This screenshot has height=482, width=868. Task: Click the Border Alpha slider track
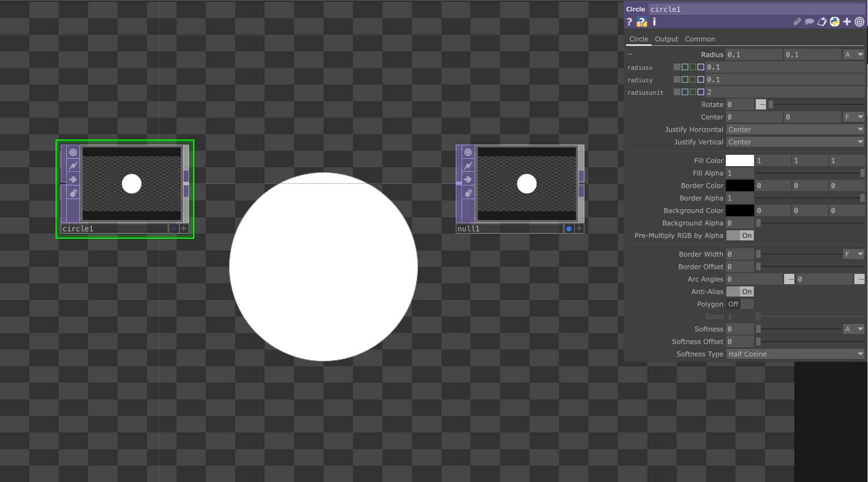(x=810, y=198)
